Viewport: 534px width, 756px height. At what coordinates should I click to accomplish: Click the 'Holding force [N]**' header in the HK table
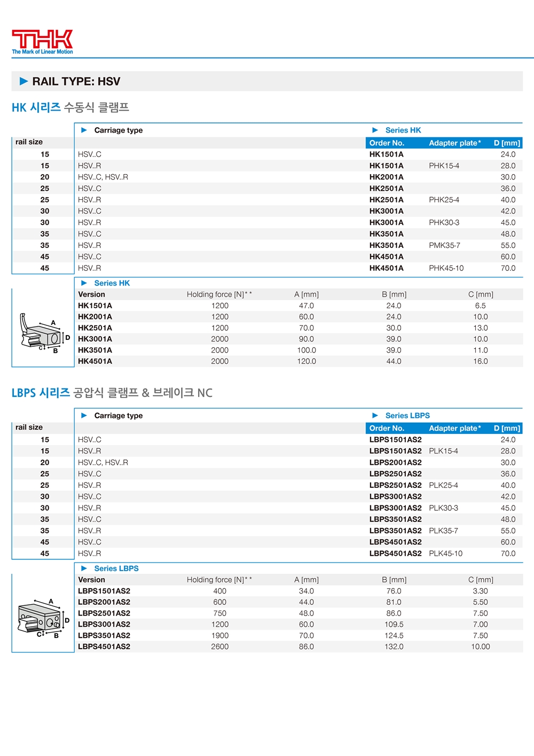tap(219, 294)
